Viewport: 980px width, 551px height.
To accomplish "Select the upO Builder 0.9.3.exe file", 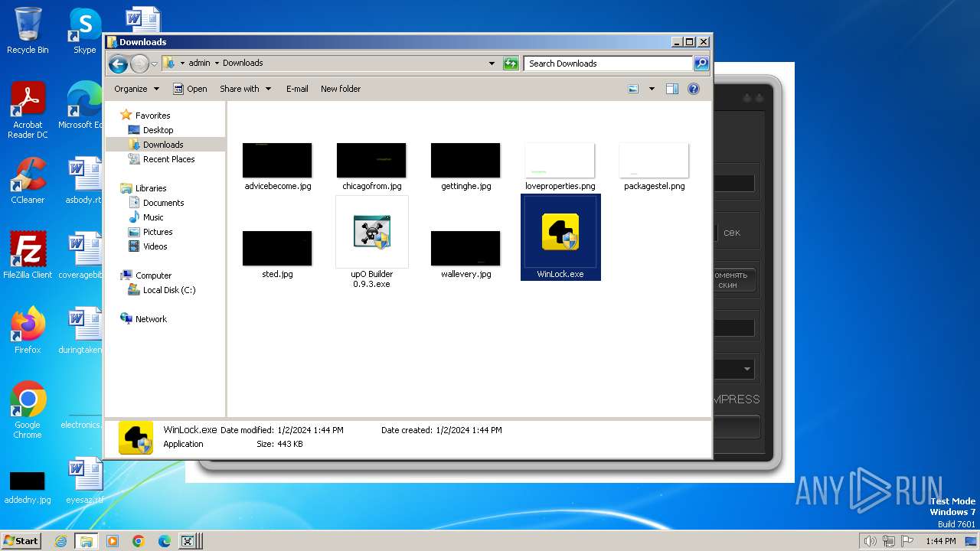I will [372, 242].
